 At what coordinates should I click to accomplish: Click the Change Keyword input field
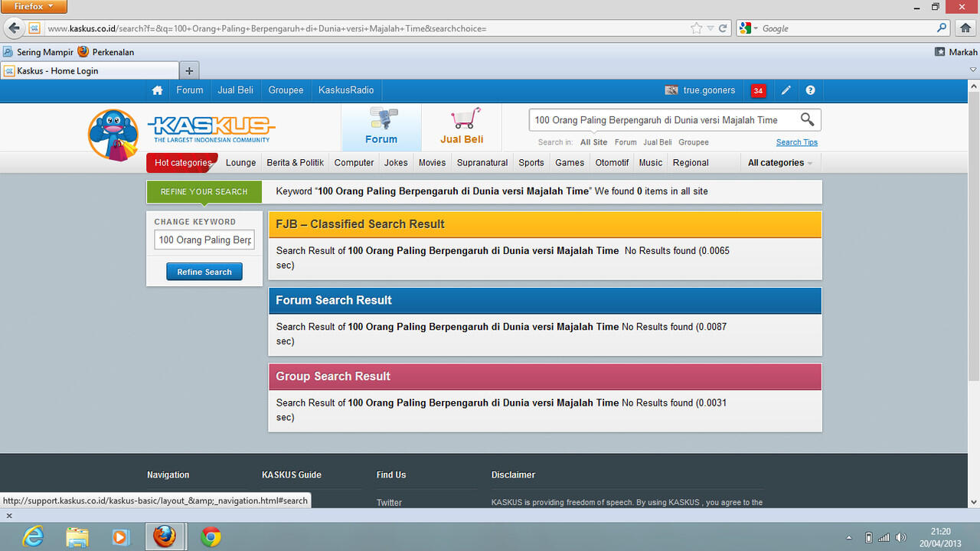(204, 240)
